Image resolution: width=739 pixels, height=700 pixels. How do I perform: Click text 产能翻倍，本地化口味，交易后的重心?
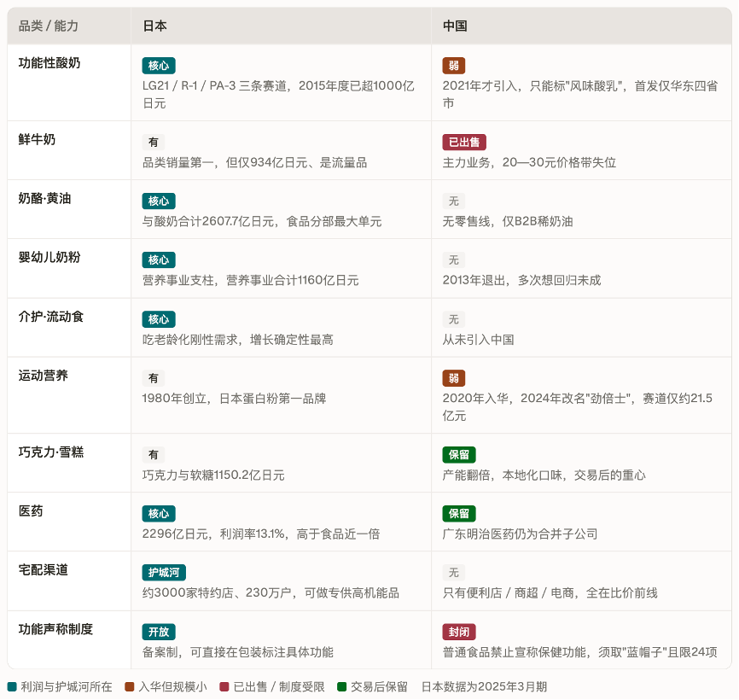click(x=544, y=475)
